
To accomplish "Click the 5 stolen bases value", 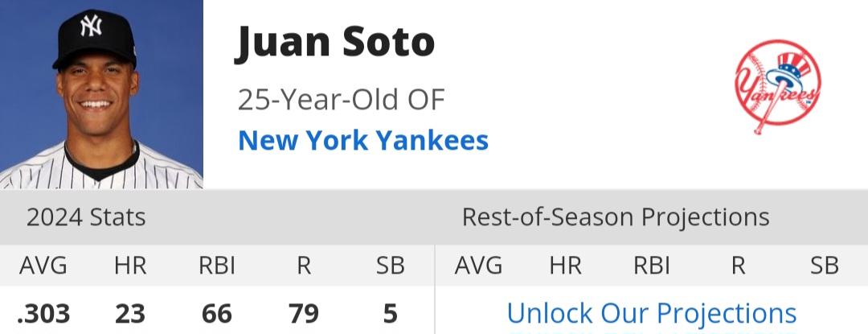I will click(x=391, y=314).
